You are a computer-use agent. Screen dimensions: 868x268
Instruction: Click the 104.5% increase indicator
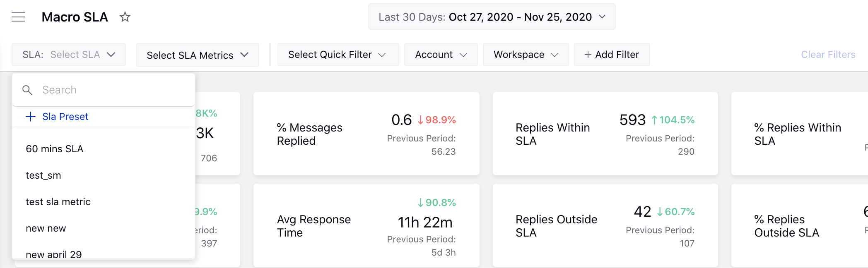pos(673,120)
